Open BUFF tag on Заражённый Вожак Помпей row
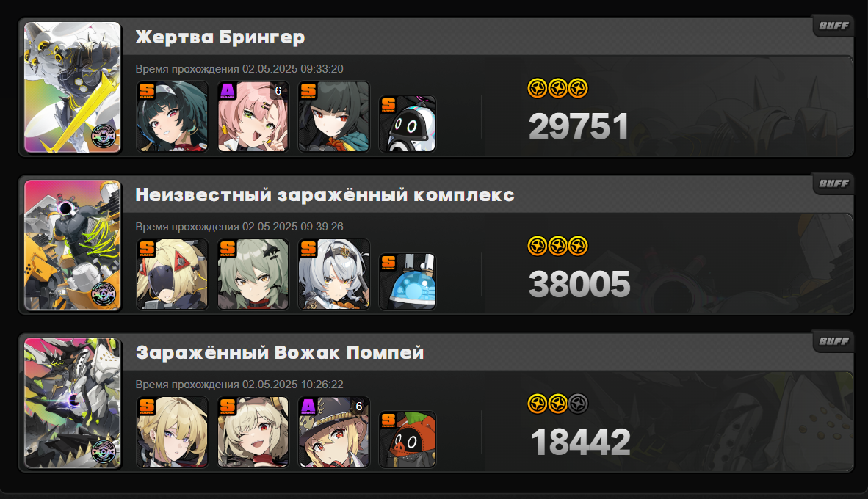868x499 pixels. [833, 340]
